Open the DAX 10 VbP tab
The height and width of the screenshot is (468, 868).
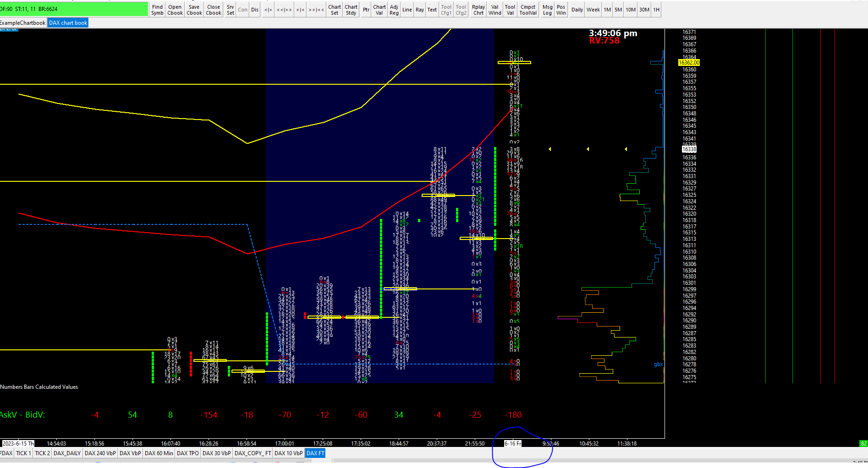[289, 453]
